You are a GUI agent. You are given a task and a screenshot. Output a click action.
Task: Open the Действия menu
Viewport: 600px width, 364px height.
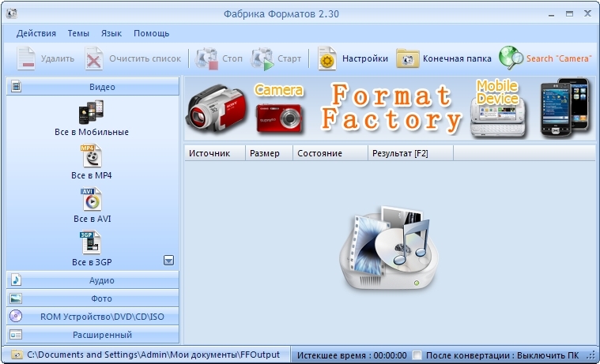[x=36, y=33]
